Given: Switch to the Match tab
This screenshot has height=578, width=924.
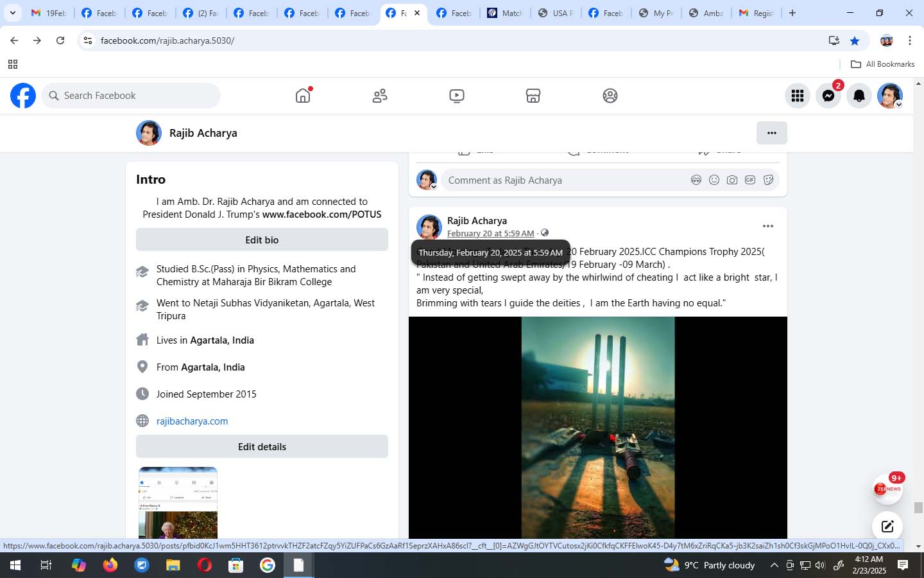Looking at the screenshot, I should pyautogui.click(x=505, y=13).
